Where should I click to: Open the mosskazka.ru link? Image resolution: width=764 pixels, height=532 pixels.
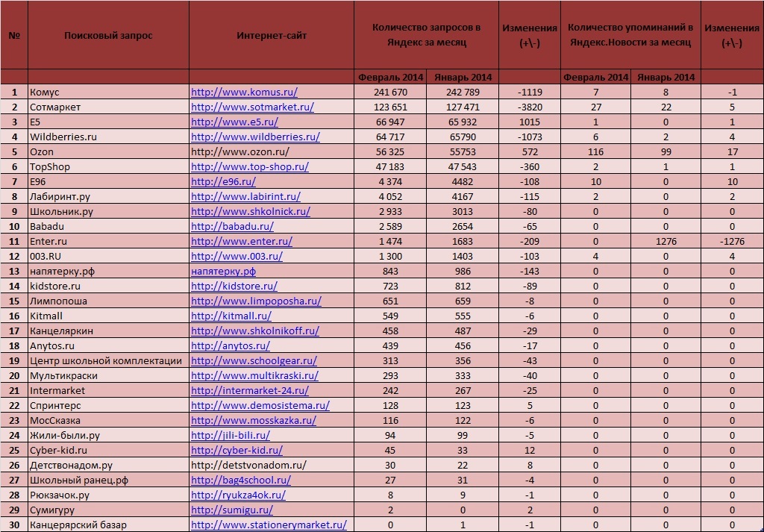[x=254, y=420]
